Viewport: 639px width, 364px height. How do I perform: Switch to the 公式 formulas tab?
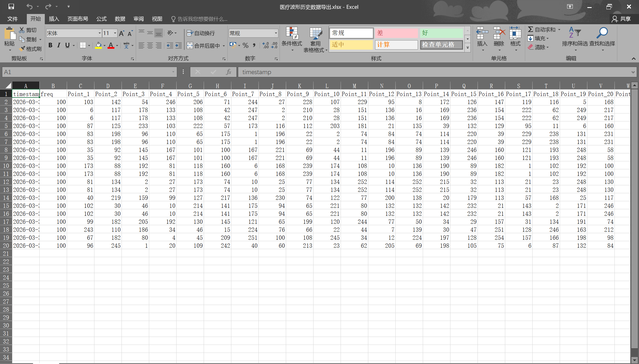coord(101,19)
